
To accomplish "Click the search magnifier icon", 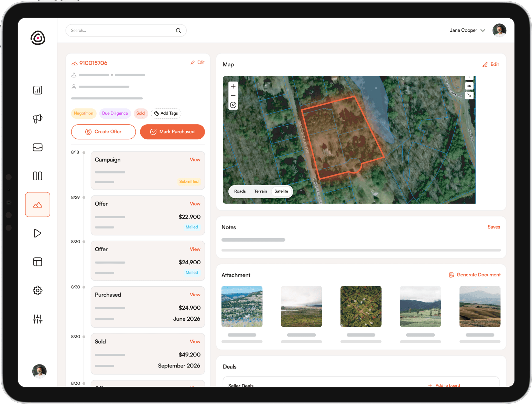I will 178,30.
